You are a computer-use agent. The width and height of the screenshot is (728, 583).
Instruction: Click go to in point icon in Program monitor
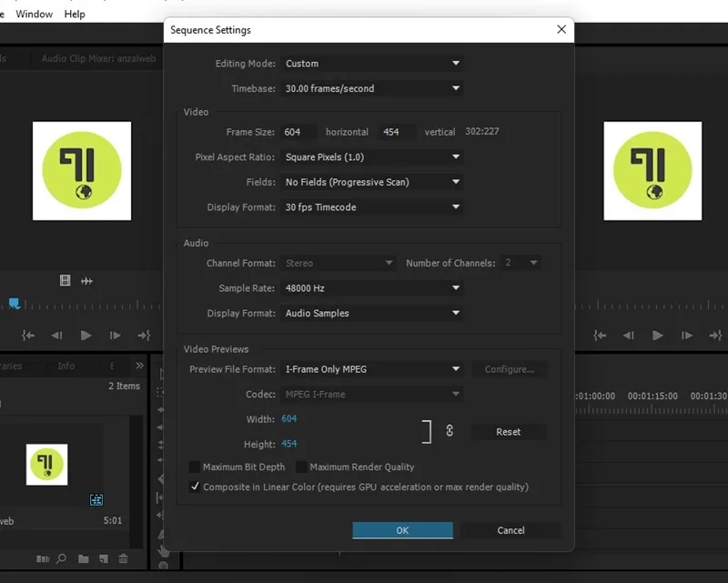[600, 335]
